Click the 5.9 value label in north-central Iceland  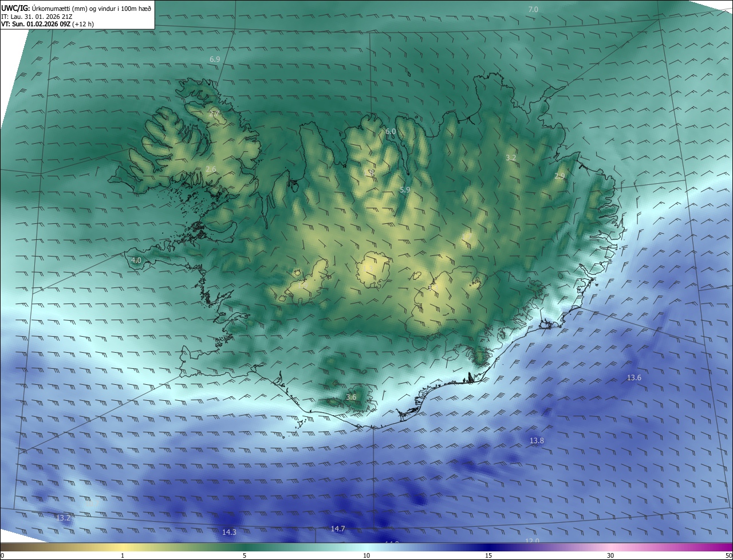pos(405,190)
